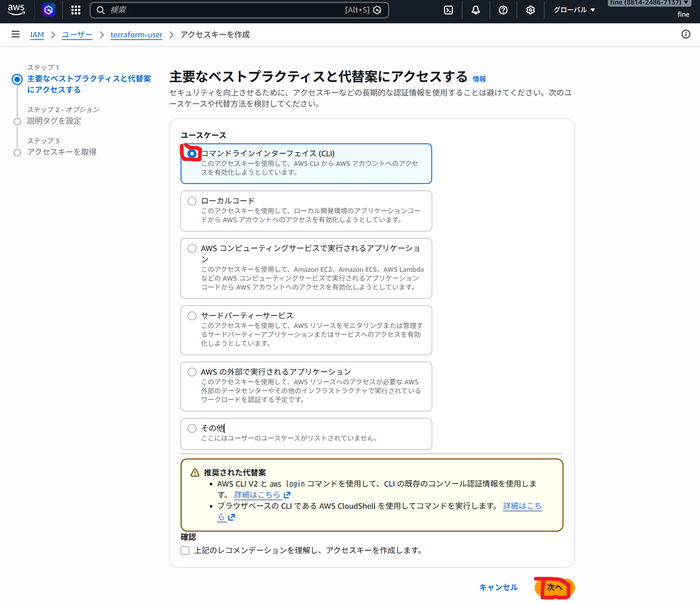Viewport: 700px width, 605px height.
Task: Click the ユースケース section heading
Action: [203, 135]
